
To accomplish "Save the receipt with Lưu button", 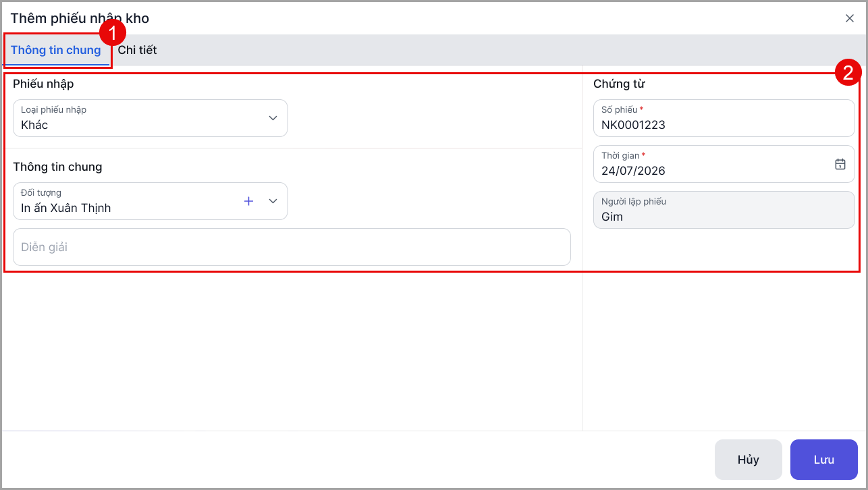I will point(824,460).
